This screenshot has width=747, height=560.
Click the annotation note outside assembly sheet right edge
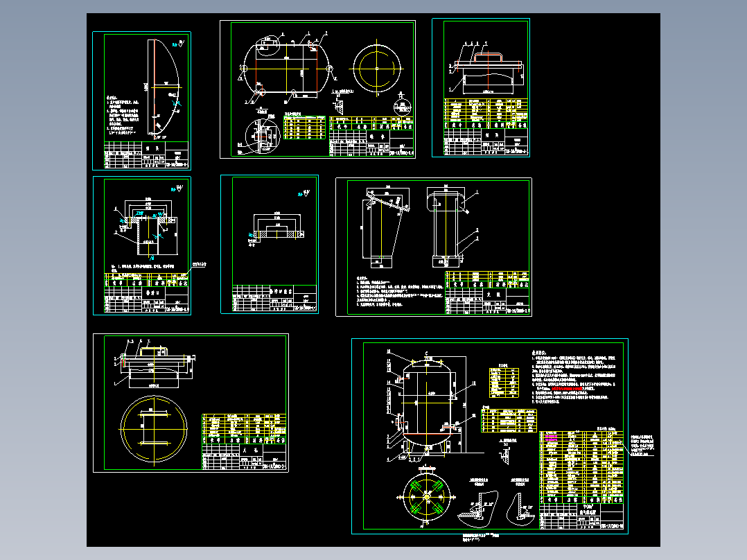(x=642, y=445)
